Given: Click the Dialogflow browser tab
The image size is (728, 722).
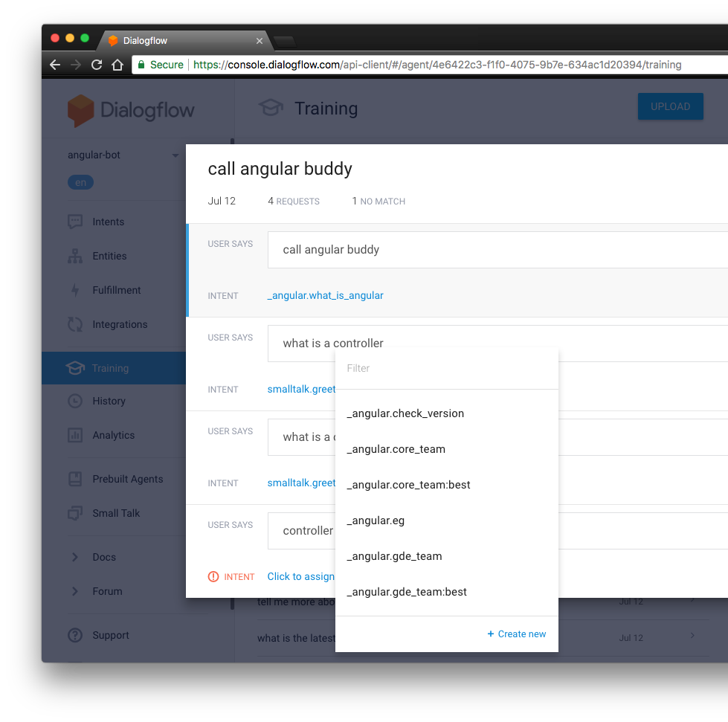Looking at the screenshot, I should click(x=184, y=41).
